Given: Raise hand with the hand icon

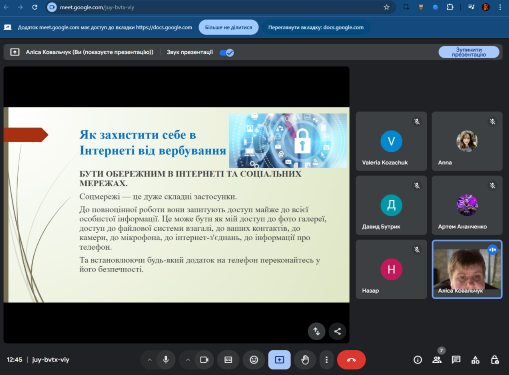Looking at the screenshot, I should pyautogui.click(x=305, y=360).
